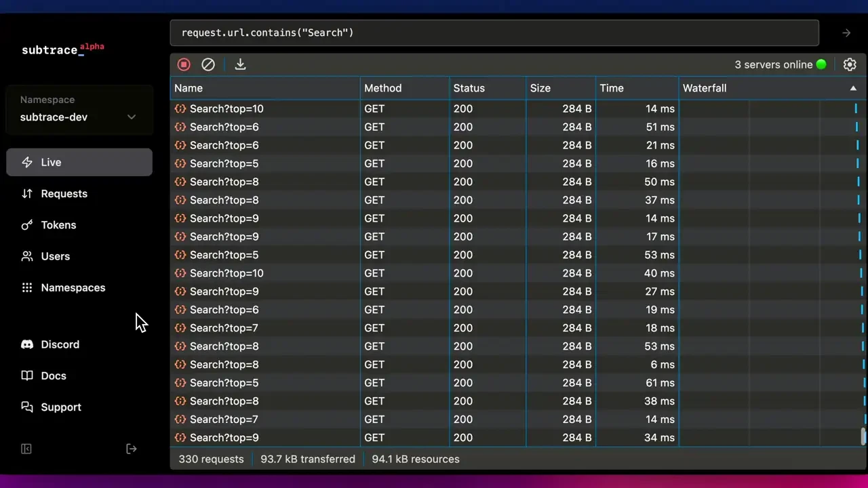Select the Search?top=9 row with 27 ms
Image resolution: width=868 pixels, height=488 pixels.
(x=518, y=291)
